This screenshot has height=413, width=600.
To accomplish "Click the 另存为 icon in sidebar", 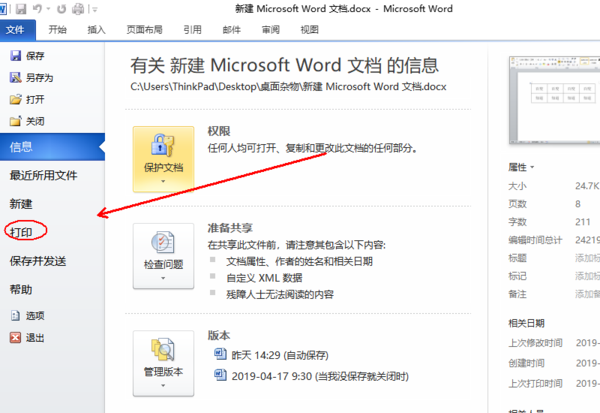I will click(x=16, y=78).
